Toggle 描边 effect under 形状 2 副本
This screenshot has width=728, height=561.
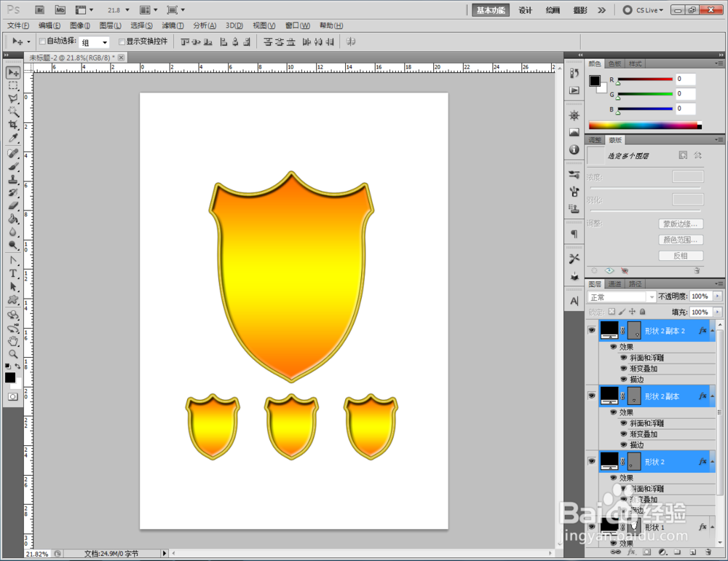coord(624,444)
